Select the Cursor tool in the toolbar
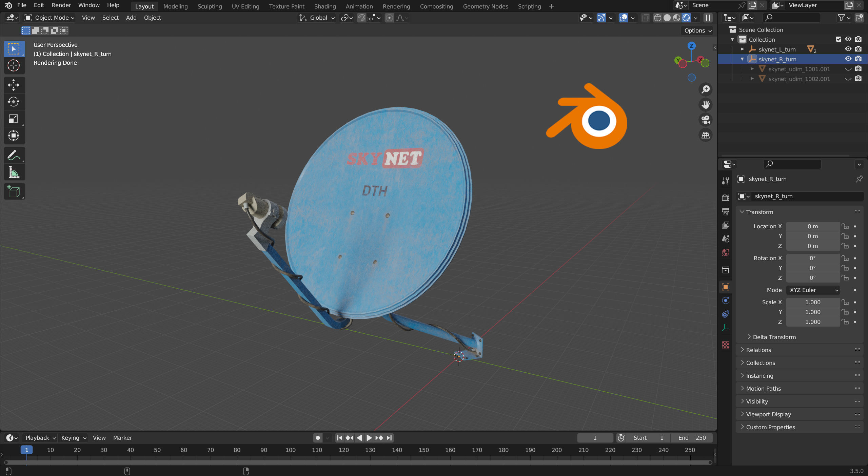Image resolution: width=868 pixels, height=476 pixels. tap(14, 66)
